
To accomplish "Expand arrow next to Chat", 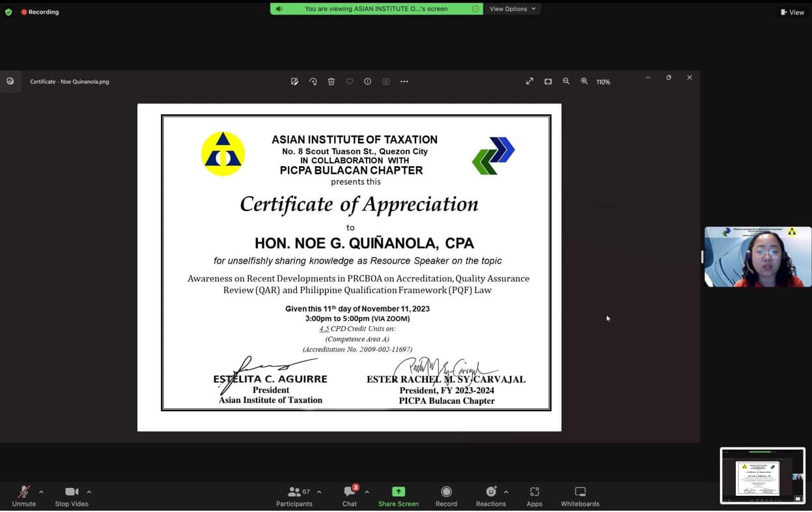I will coord(367,492).
